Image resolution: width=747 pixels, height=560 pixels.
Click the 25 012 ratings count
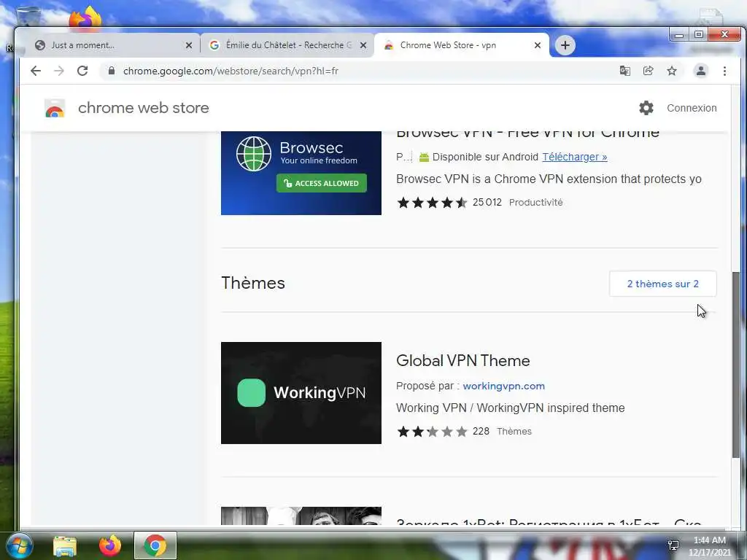(x=487, y=203)
